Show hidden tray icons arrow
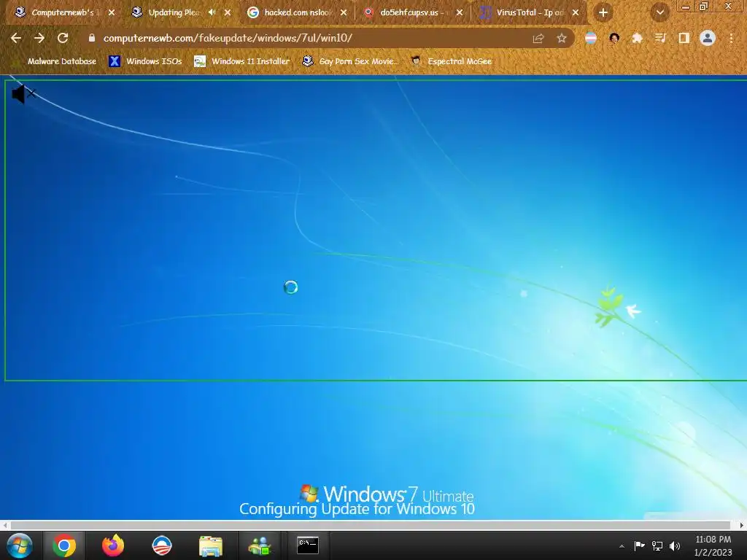This screenshot has width=747, height=560. [x=622, y=546]
